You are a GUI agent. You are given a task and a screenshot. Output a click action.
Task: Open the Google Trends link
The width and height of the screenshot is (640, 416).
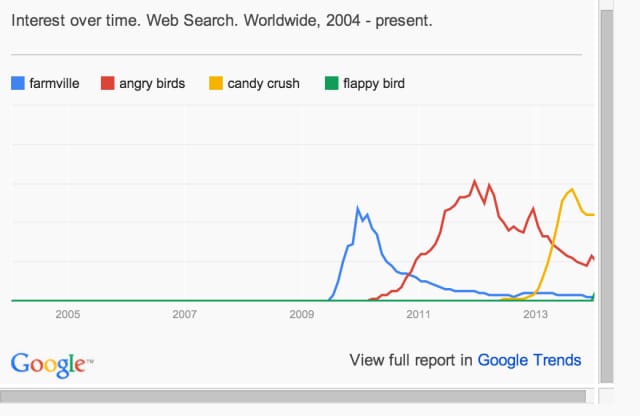click(529, 360)
